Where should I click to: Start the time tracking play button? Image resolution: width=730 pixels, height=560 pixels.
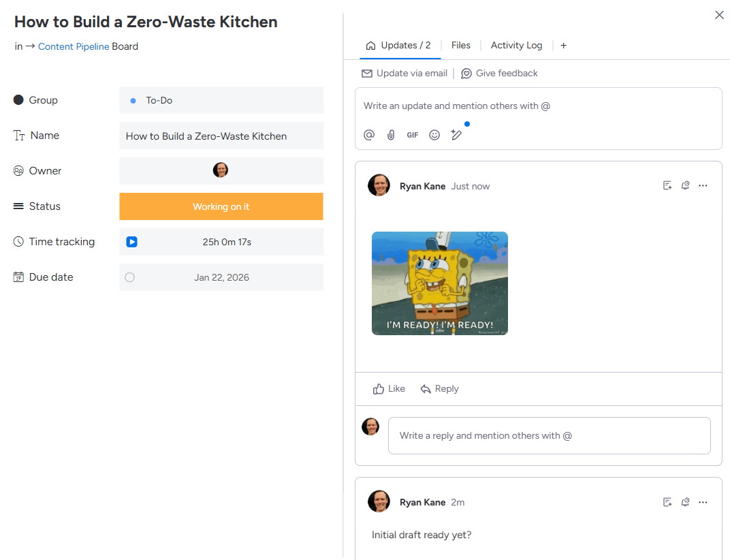(131, 242)
